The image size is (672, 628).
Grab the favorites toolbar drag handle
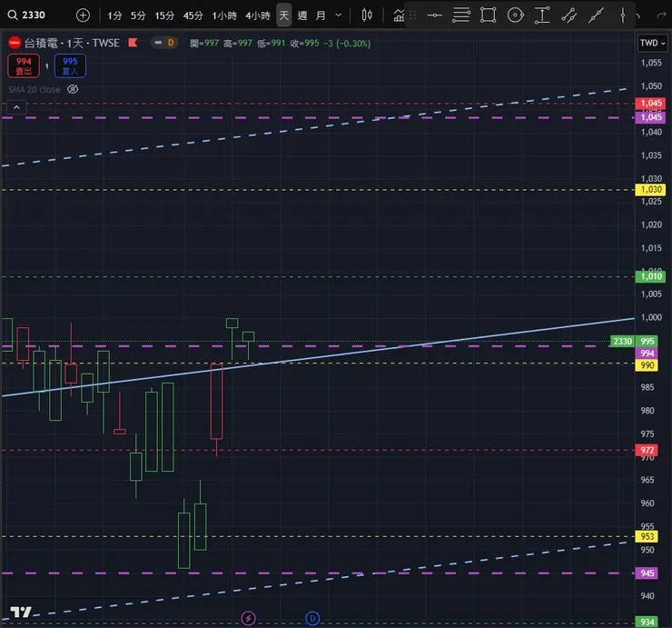pyautogui.click(x=412, y=15)
